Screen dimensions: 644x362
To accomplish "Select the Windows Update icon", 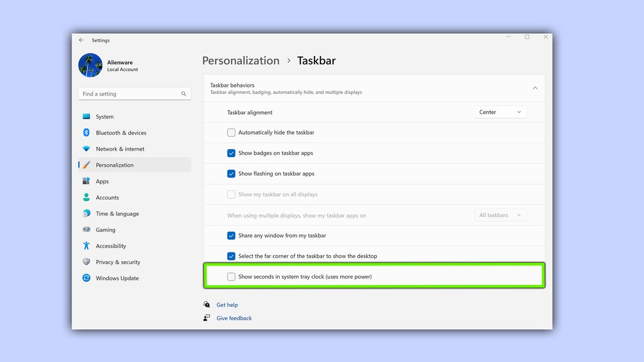I will coord(86,278).
